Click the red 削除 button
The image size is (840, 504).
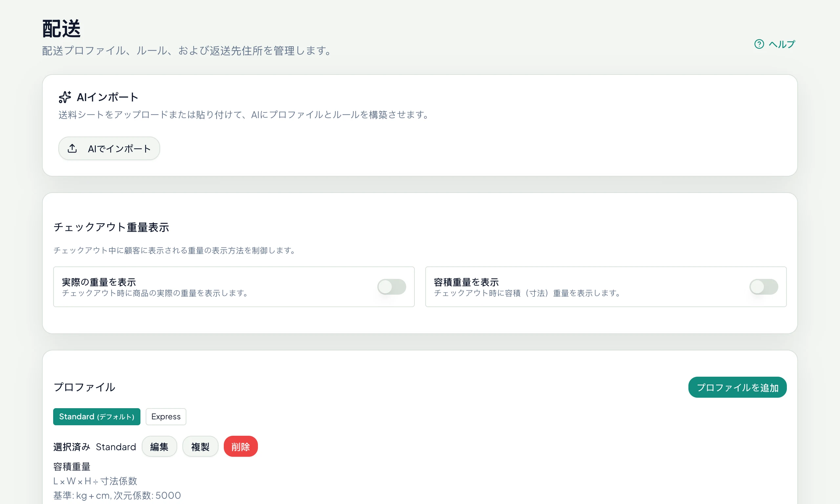click(241, 447)
